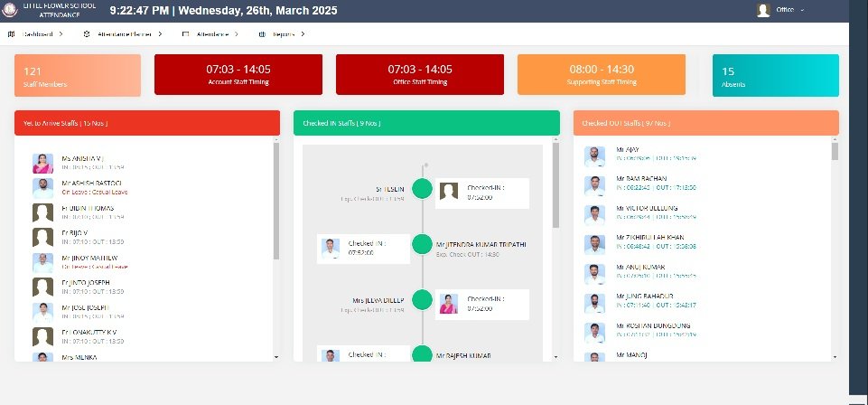Viewport: 868px width, 405px height.
Task: Click Fr Lonakutty K V's placeholder avatar
Action: (x=42, y=337)
